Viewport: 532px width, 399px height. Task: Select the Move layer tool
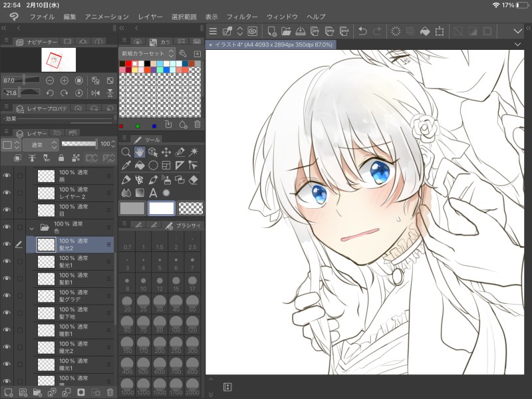(x=166, y=152)
